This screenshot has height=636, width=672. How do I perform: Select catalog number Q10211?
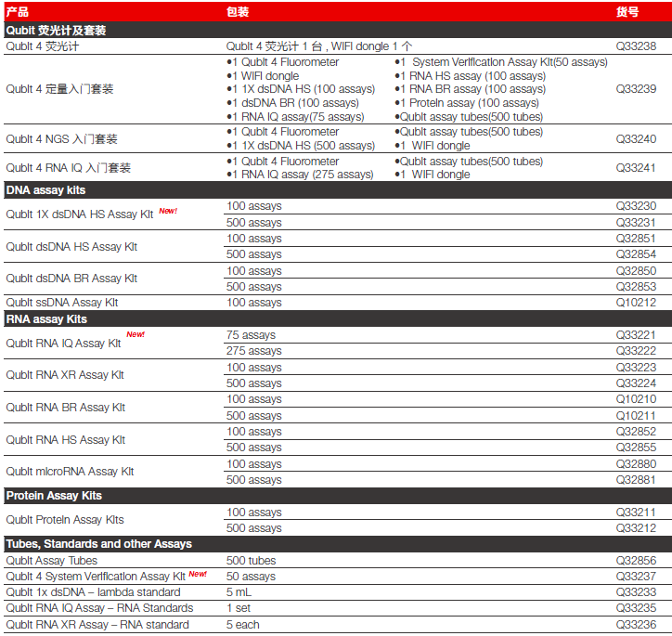(x=636, y=416)
